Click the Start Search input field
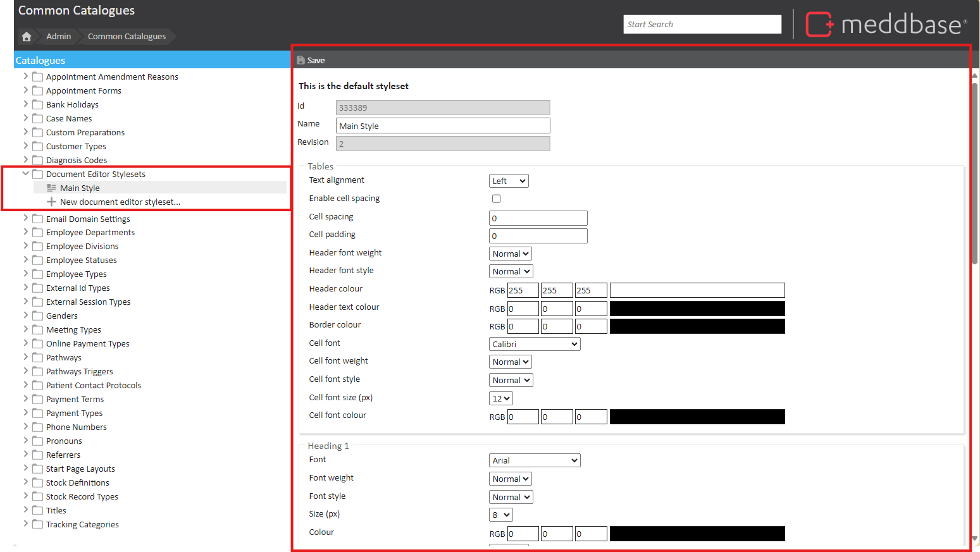This screenshot has height=552, width=980. (x=702, y=25)
